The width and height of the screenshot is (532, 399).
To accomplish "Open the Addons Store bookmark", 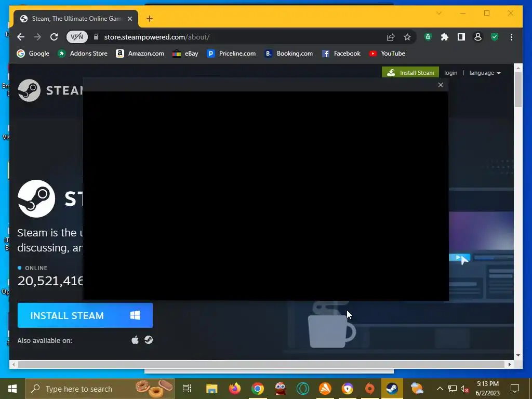I will coord(83,54).
